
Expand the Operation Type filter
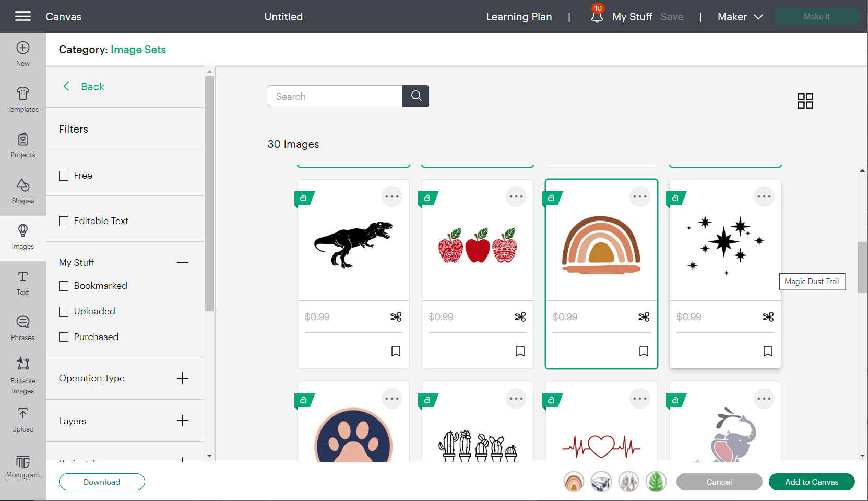coord(182,378)
